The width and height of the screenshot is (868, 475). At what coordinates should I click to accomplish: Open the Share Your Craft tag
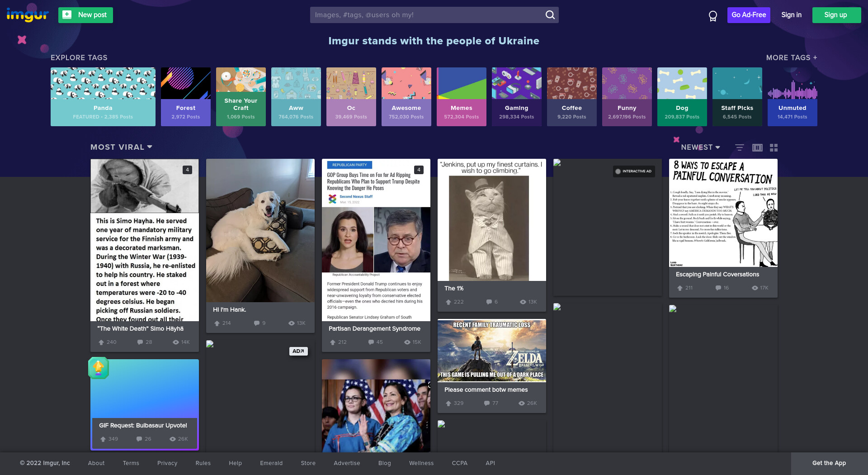coord(241,97)
